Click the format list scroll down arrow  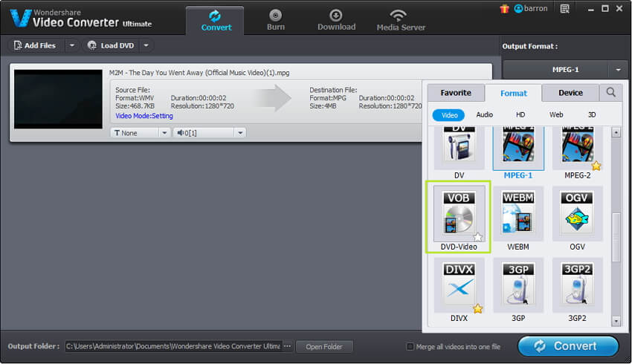pyautogui.click(x=616, y=321)
